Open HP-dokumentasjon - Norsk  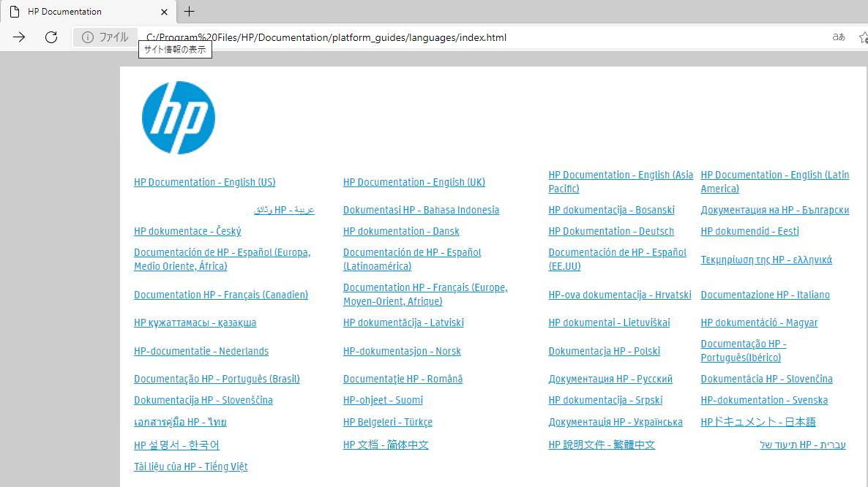(402, 351)
